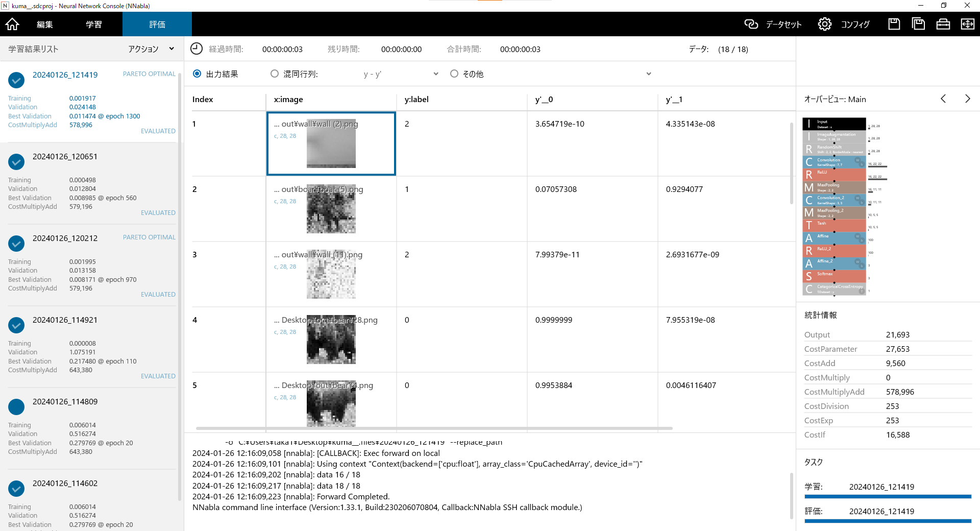The image size is (980, 531).
Task: Go to previous overview network arrow
Action: pyautogui.click(x=943, y=99)
